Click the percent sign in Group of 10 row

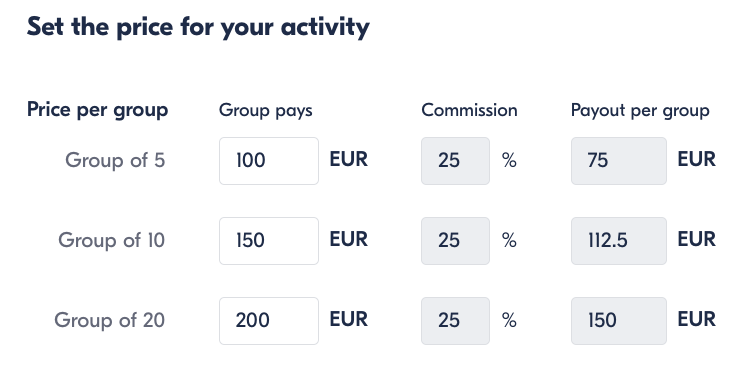[x=509, y=241]
